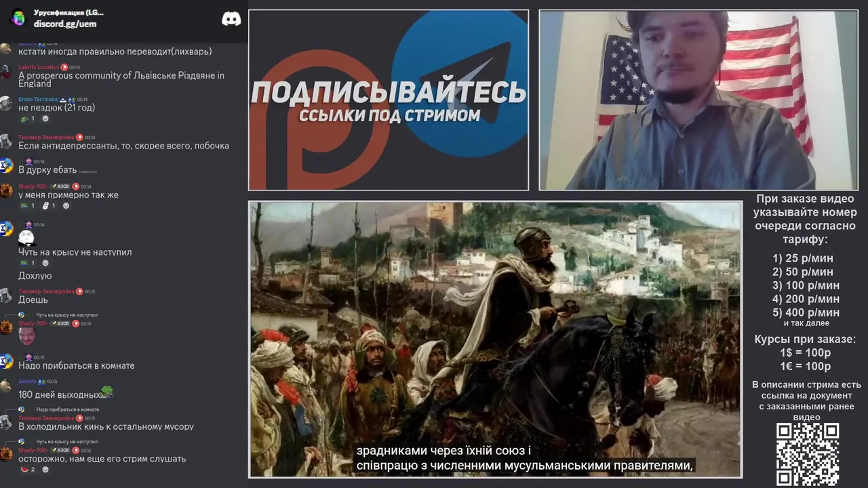This screenshot has height=488, width=868.
Task: Click the 'Курсы при заказе:' heading
Action: pyautogui.click(x=806, y=340)
